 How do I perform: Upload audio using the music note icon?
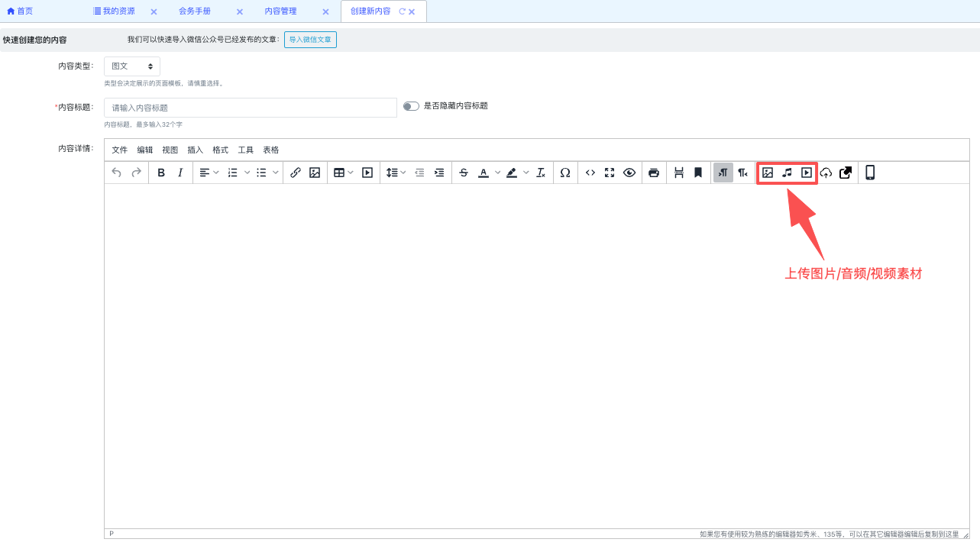tap(787, 173)
